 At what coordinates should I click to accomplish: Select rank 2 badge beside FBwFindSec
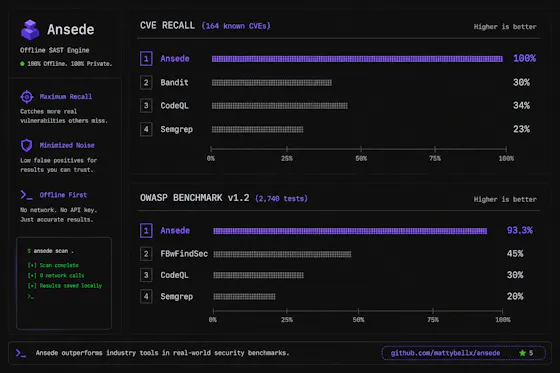pos(146,254)
